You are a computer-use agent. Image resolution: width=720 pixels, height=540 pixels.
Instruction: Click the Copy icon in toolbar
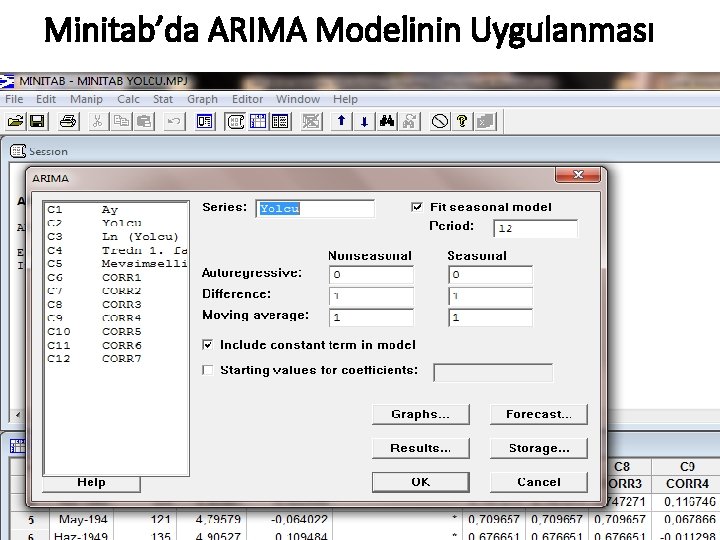coord(121,121)
